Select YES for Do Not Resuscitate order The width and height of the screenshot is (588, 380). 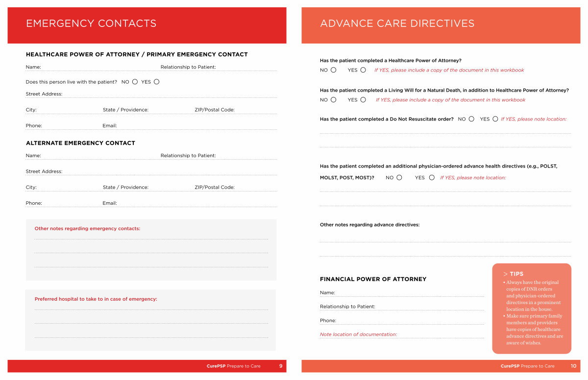(x=495, y=119)
